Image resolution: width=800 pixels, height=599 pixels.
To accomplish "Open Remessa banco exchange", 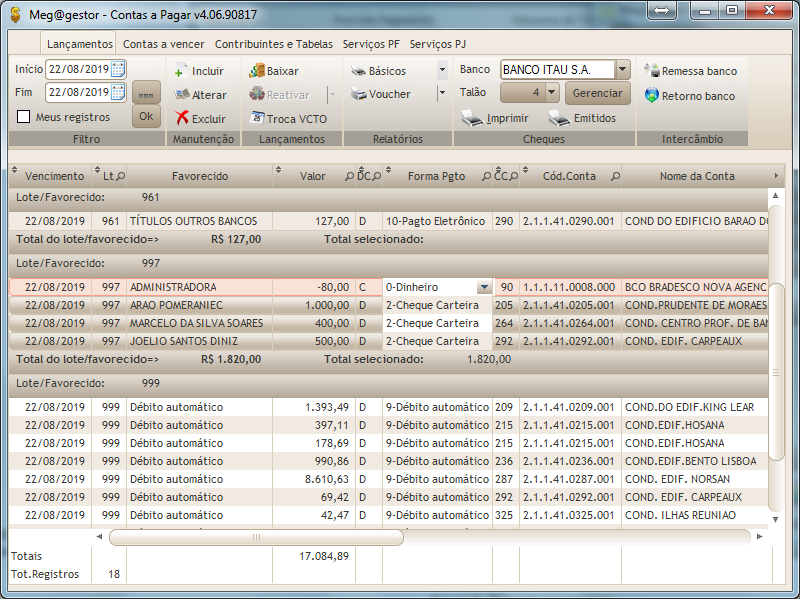I will pos(652,71).
